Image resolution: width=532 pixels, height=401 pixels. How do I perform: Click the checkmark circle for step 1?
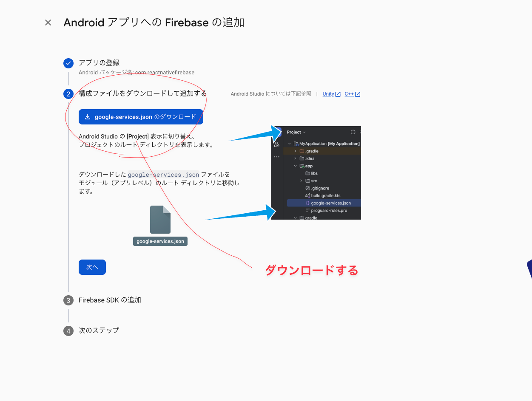pyautogui.click(x=68, y=63)
